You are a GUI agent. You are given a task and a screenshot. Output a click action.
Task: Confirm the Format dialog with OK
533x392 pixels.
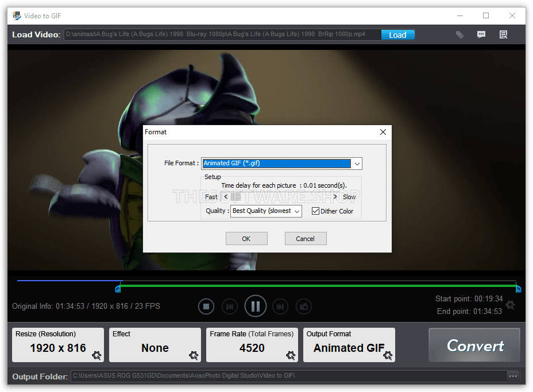coord(246,238)
